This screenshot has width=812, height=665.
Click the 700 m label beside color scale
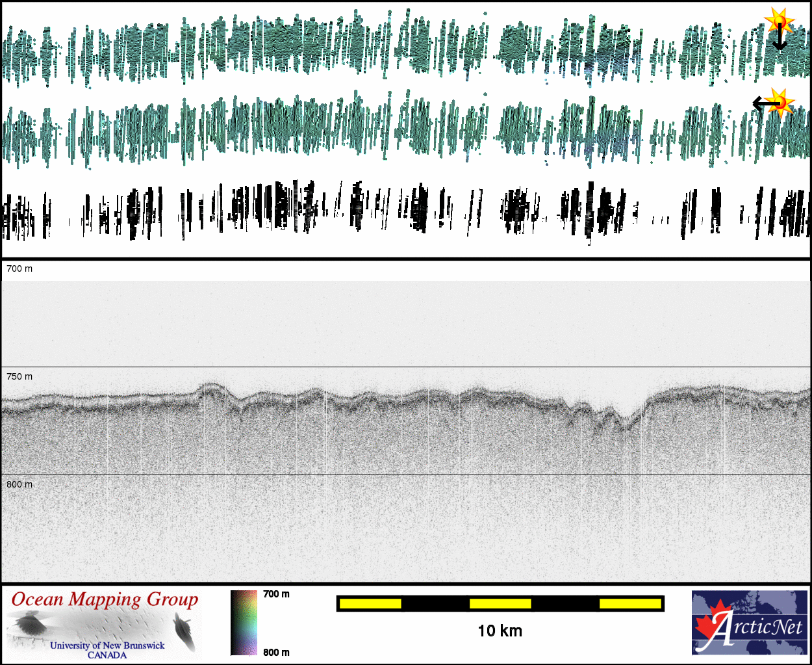tap(276, 594)
